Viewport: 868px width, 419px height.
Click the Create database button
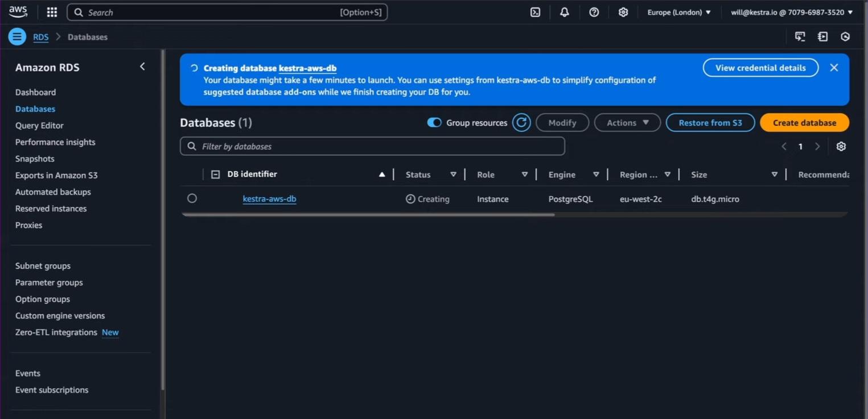pos(804,123)
